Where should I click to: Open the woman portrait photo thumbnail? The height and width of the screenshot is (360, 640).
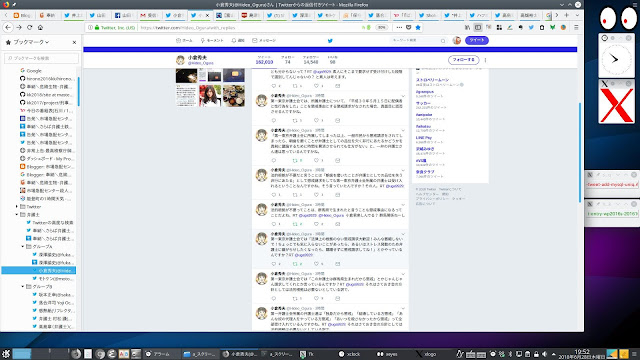[210, 96]
